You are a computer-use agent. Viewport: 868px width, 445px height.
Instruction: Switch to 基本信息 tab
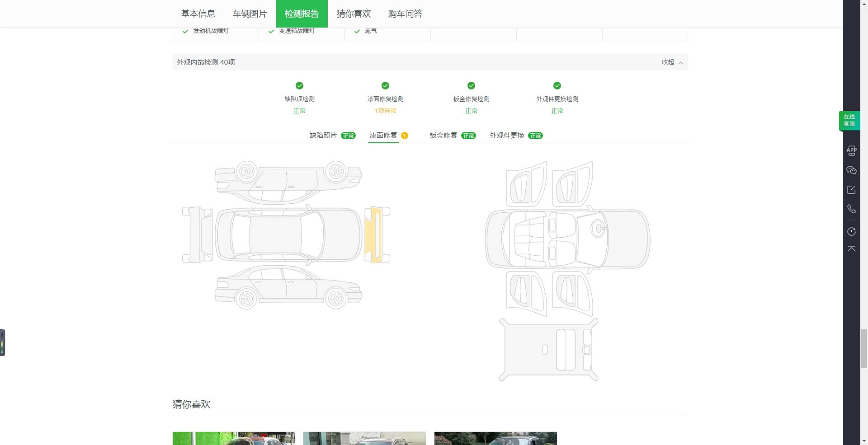[x=198, y=14]
